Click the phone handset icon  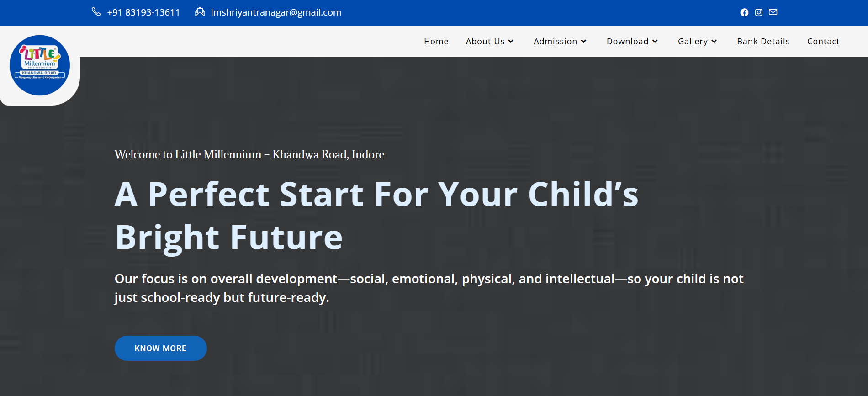pos(96,12)
